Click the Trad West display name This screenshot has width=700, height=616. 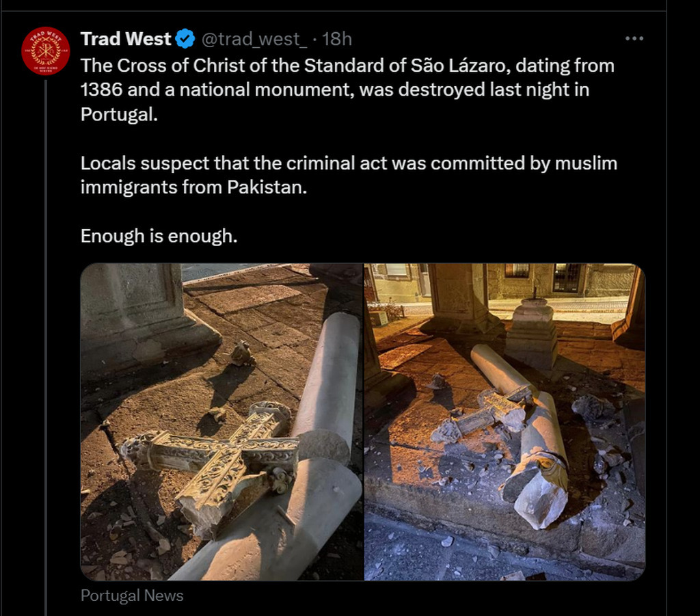126,39
